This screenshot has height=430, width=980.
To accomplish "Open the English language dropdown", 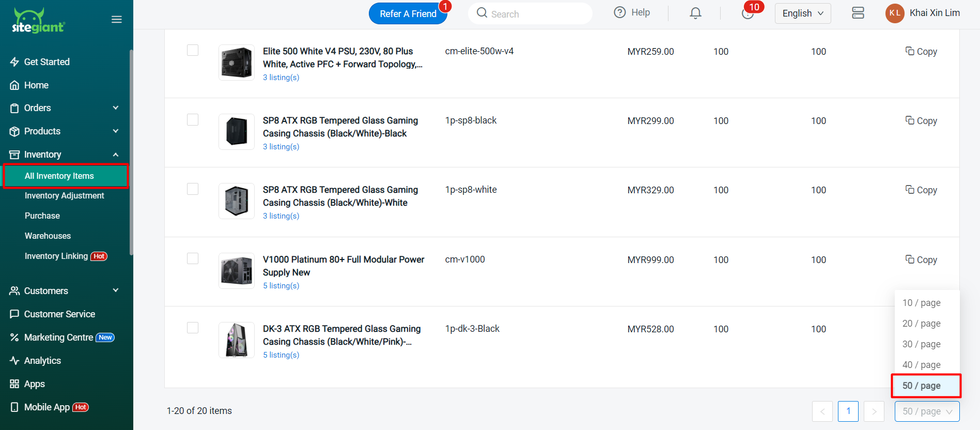I will (x=802, y=13).
